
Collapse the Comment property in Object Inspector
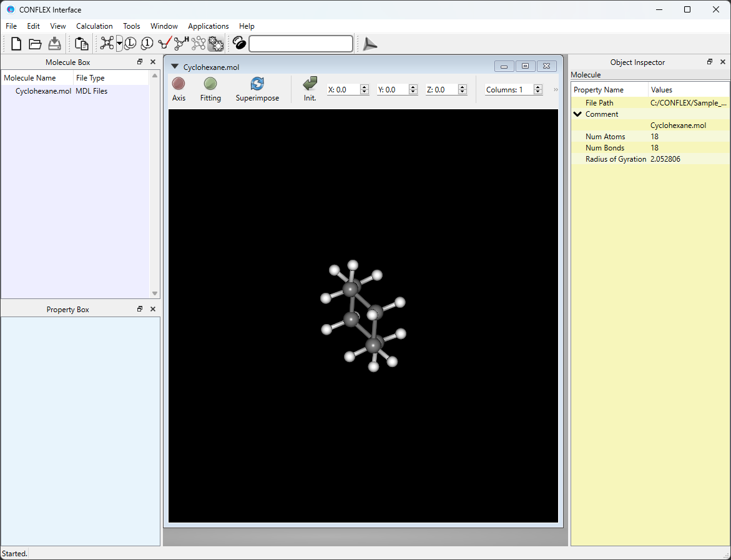(x=577, y=114)
